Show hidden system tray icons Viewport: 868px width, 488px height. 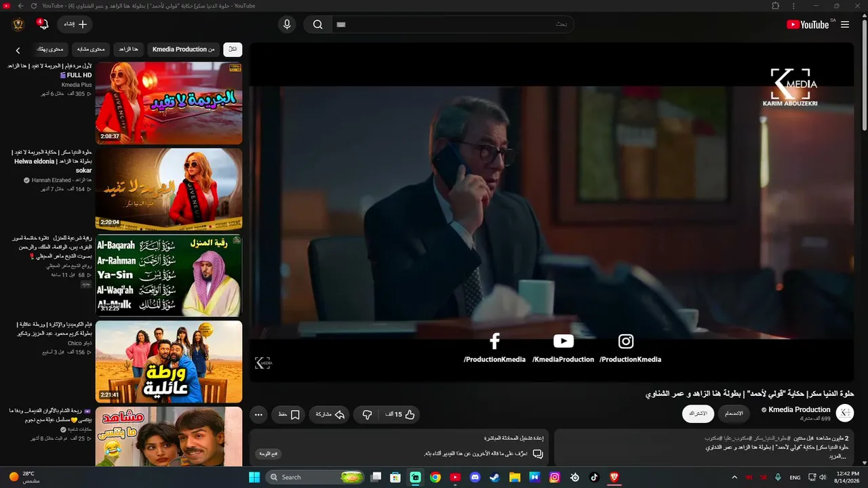point(734,477)
